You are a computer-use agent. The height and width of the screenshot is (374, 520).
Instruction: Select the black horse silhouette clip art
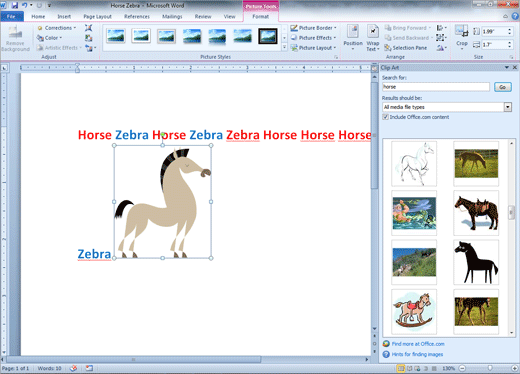point(476,262)
